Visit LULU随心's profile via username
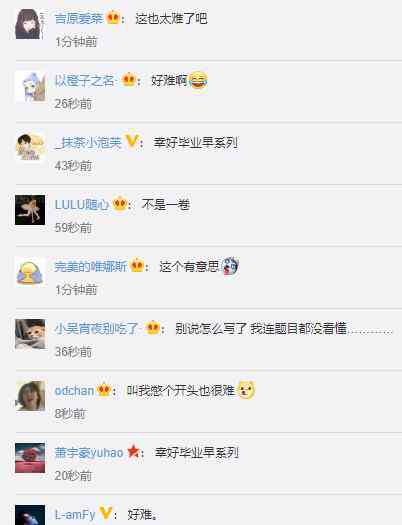The height and width of the screenshot is (525, 402). pos(82,204)
